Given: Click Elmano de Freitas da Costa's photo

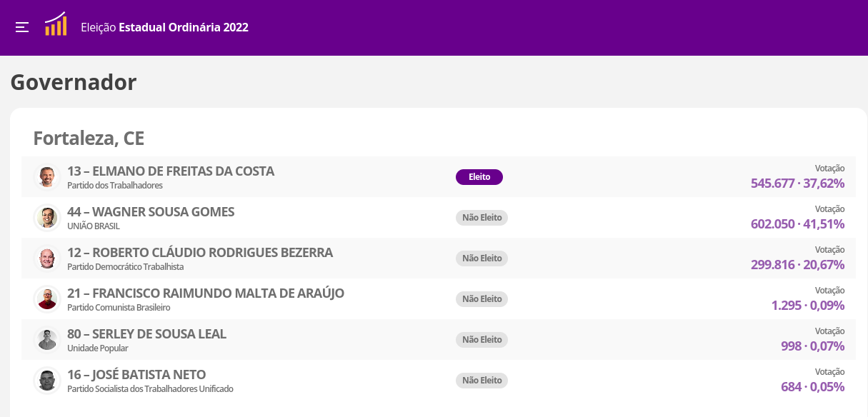Looking at the screenshot, I should point(47,176).
